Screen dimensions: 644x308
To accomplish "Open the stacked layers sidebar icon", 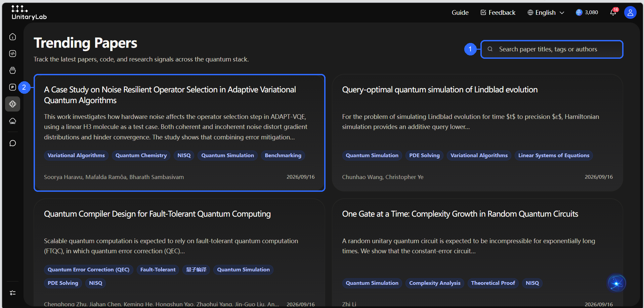I will tap(12, 70).
